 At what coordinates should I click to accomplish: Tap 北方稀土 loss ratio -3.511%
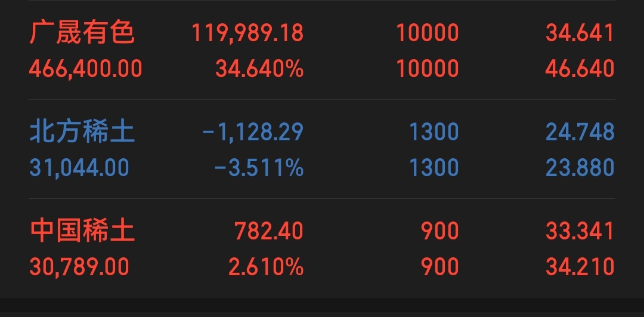(259, 168)
